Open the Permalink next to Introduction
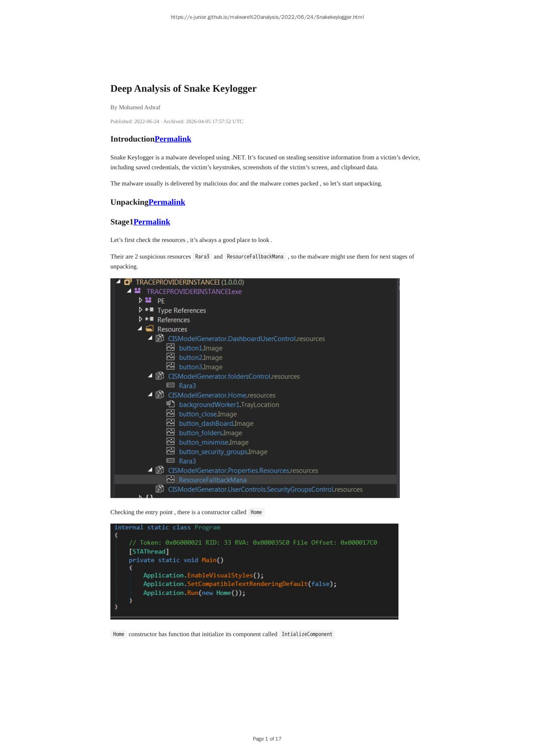The height and width of the screenshot is (756, 535). (173, 139)
